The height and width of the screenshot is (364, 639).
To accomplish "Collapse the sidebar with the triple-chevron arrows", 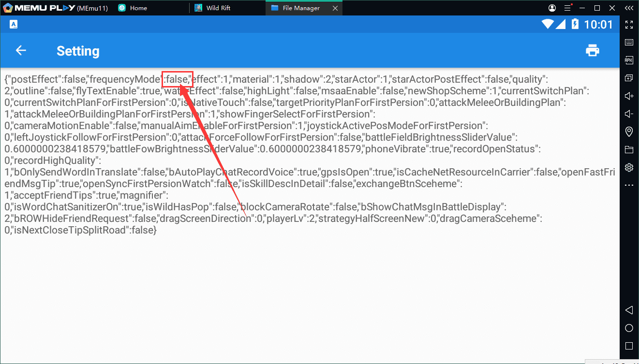I will point(628,8).
